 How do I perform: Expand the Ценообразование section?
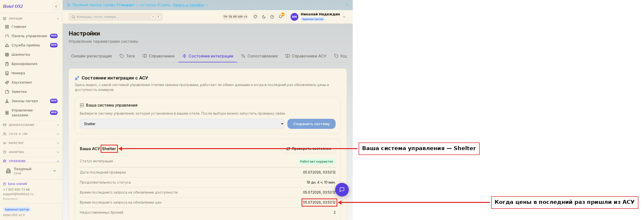[31, 125]
